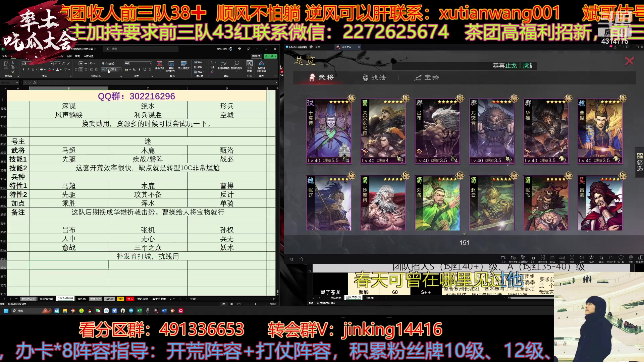
Task: Click the Excel zoom slider handle
Action: [256, 304]
